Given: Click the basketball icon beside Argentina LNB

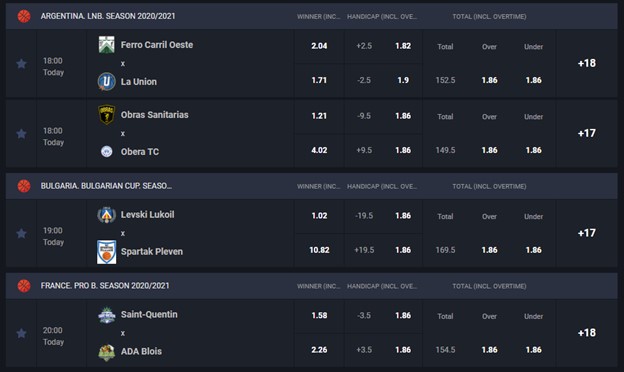Looking at the screenshot, I should 24,16.
